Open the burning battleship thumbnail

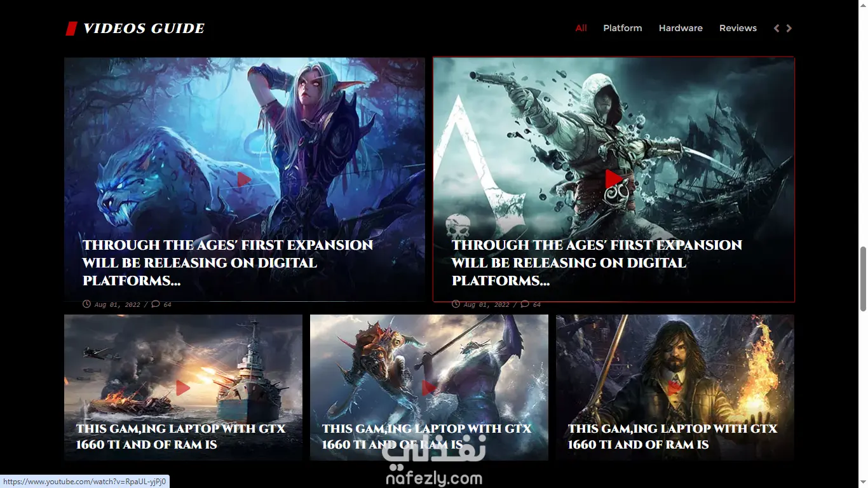coord(183,387)
